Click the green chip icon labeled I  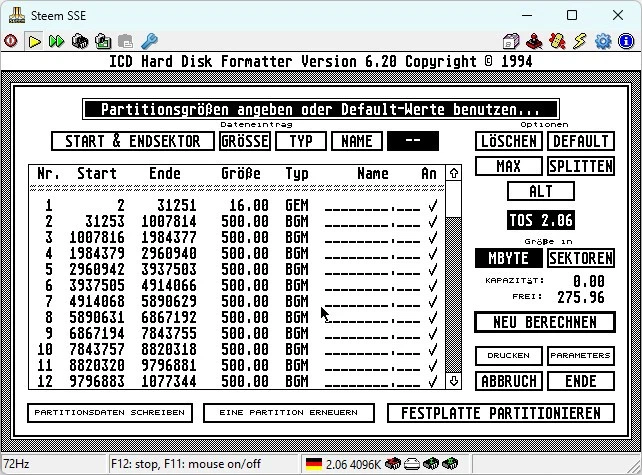pyautogui.click(x=431, y=464)
